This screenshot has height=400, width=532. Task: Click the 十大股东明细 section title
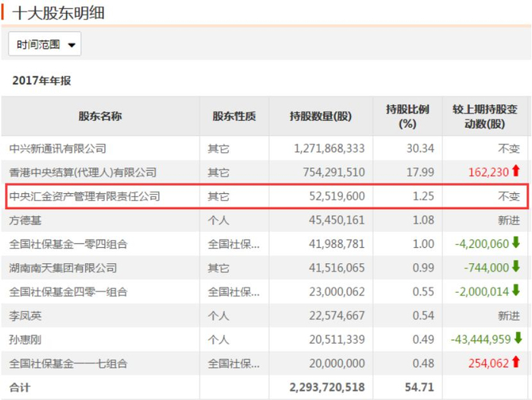59,13
